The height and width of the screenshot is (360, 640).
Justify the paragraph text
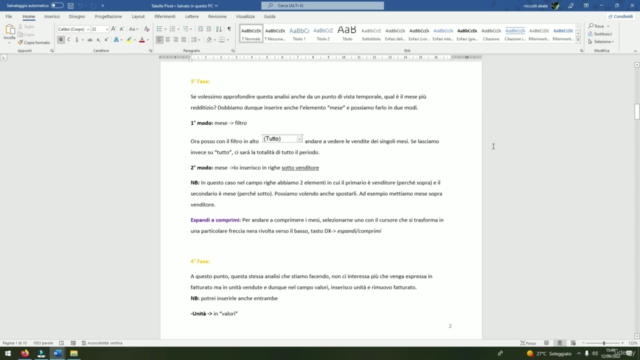pyautogui.click(x=184, y=40)
